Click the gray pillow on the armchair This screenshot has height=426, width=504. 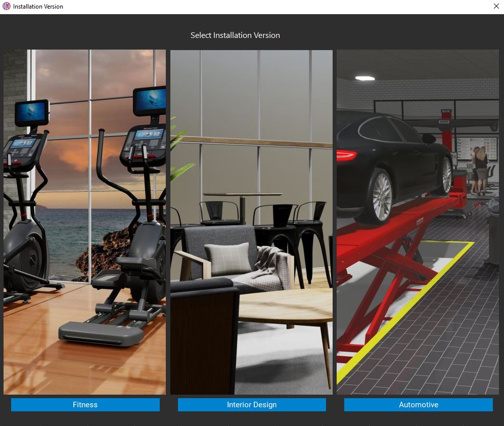point(228,259)
